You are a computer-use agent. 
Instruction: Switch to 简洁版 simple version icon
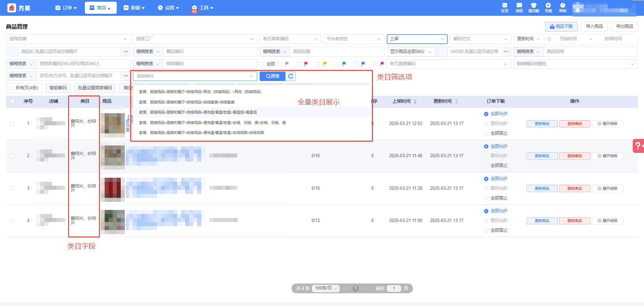[x=533, y=7]
